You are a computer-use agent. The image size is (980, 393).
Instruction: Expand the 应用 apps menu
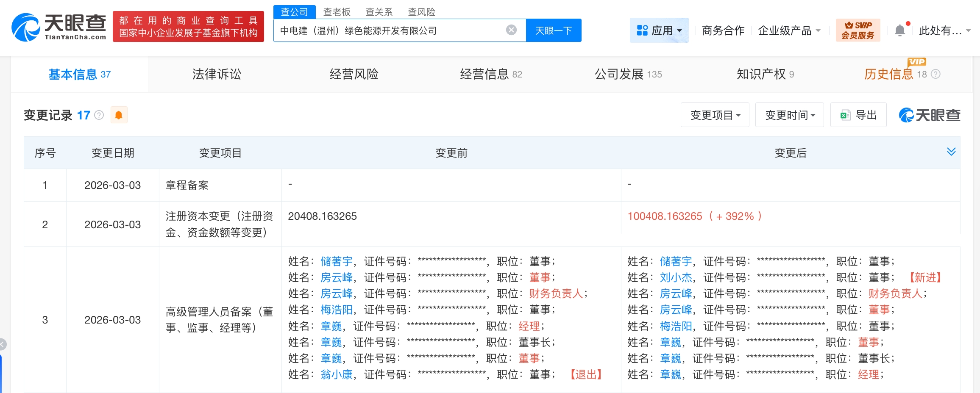(659, 30)
